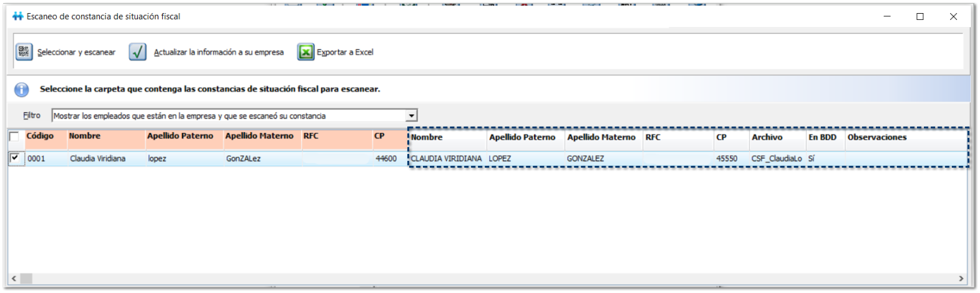Screen dimensions: 980x293
Task: Click the app icon in title bar
Action: click(x=17, y=16)
